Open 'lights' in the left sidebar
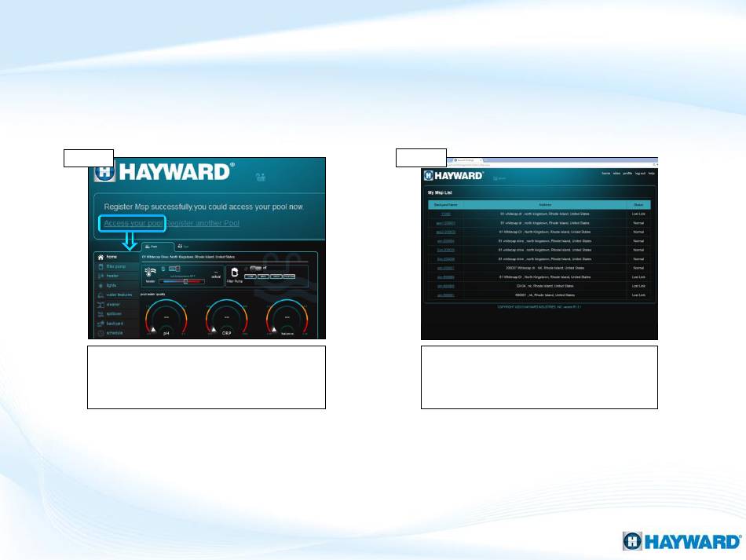 [x=112, y=285]
